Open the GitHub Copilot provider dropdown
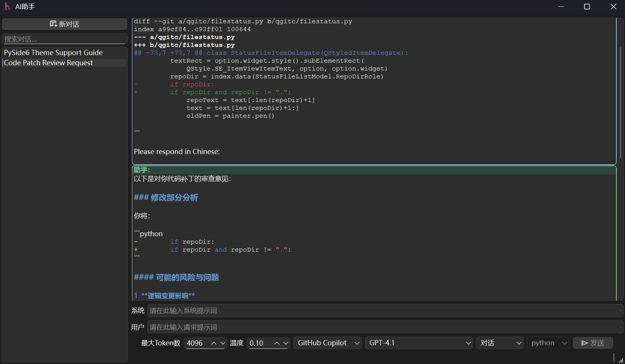 (327, 343)
